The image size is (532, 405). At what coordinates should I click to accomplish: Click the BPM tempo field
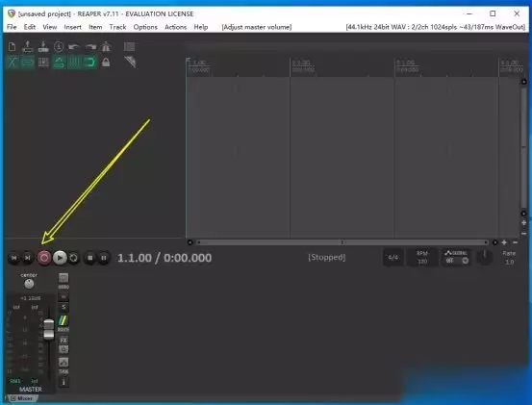(x=422, y=258)
